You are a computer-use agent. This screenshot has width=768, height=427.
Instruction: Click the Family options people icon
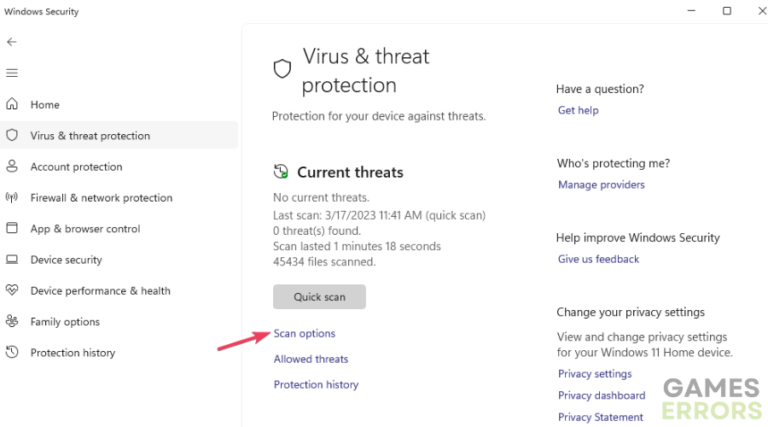[12, 322]
